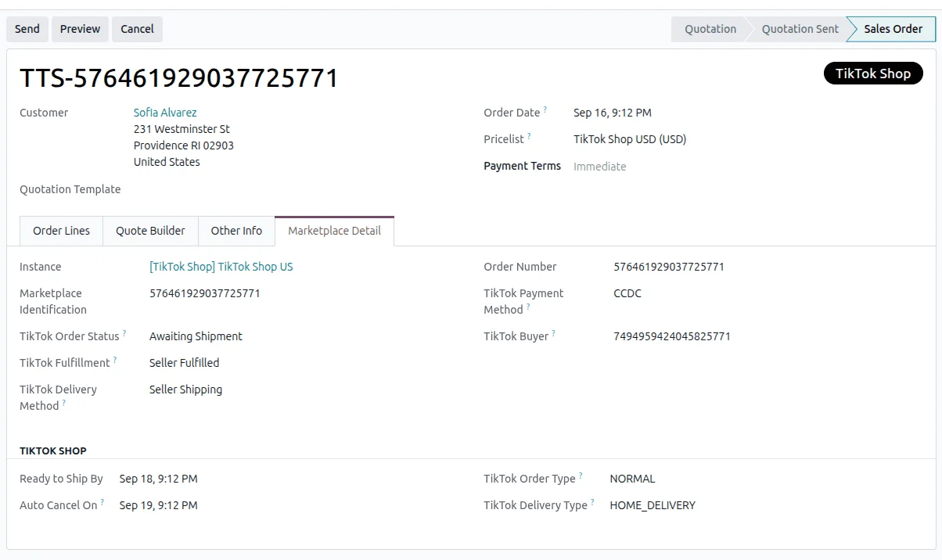The height and width of the screenshot is (560, 942).
Task: Click payment method value CCDC
Action: coord(627,293)
